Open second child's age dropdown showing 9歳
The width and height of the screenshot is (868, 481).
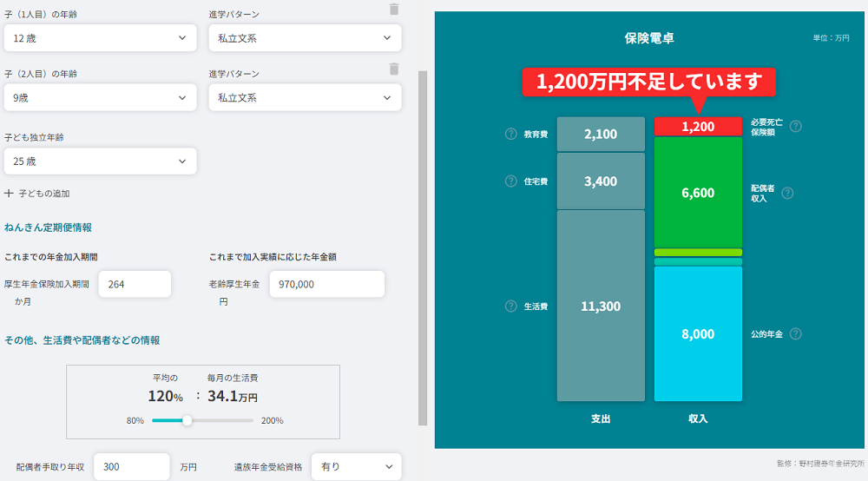pyautogui.click(x=100, y=98)
